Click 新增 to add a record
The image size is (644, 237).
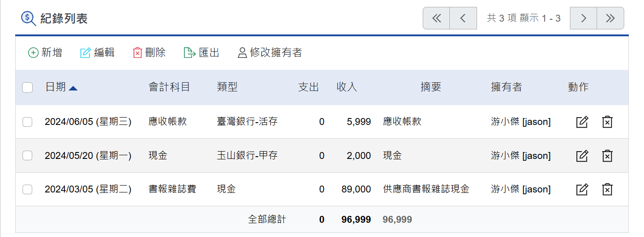coord(45,53)
